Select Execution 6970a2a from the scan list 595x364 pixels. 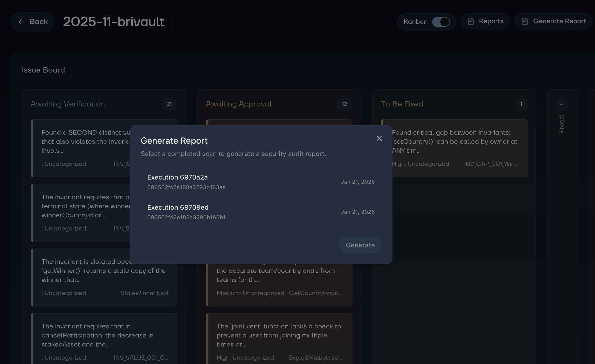point(261,182)
